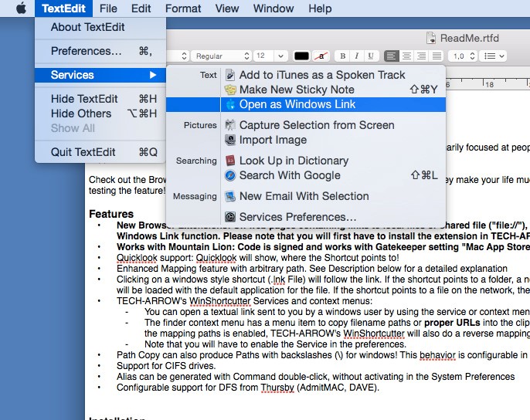Expand the Services submenu arrow

(x=153, y=75)
